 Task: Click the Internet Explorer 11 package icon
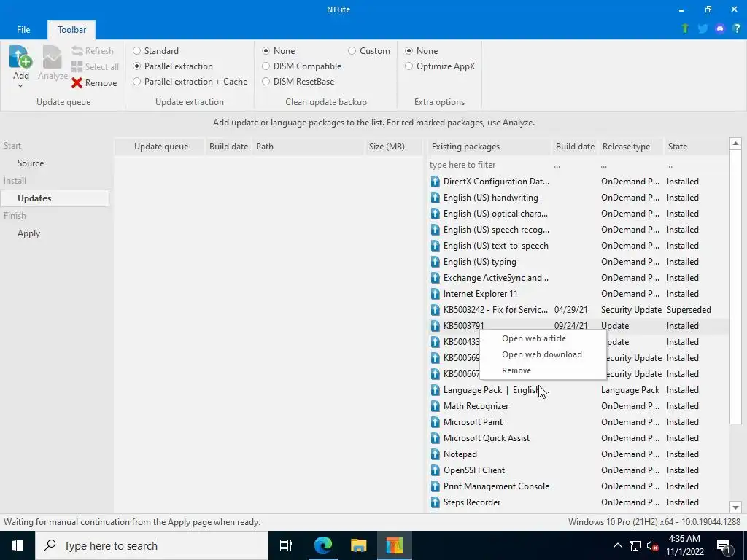point(435,294)
